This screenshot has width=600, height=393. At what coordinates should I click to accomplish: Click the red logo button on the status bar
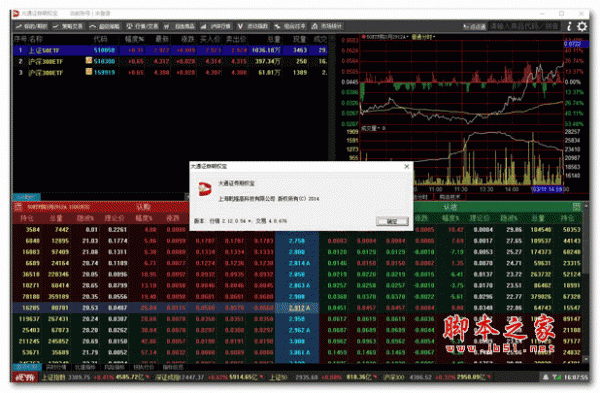coord(25,378)
